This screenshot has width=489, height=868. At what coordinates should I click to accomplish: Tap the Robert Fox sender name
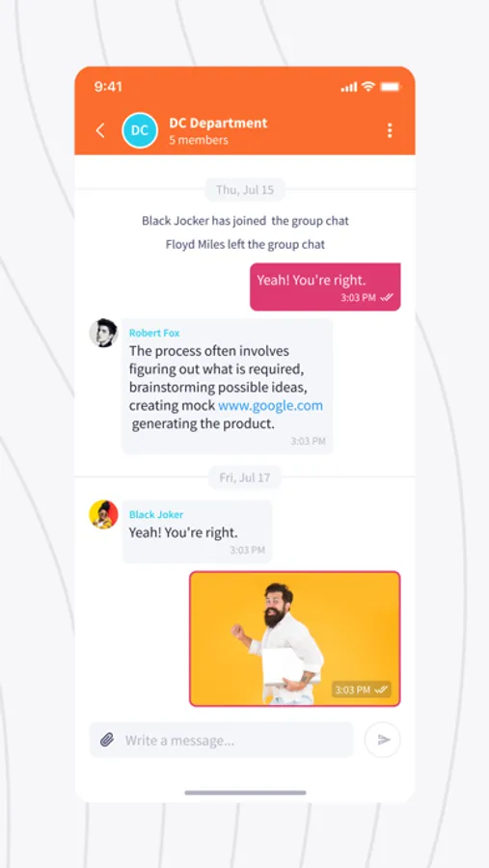click(x=154, y=334)
